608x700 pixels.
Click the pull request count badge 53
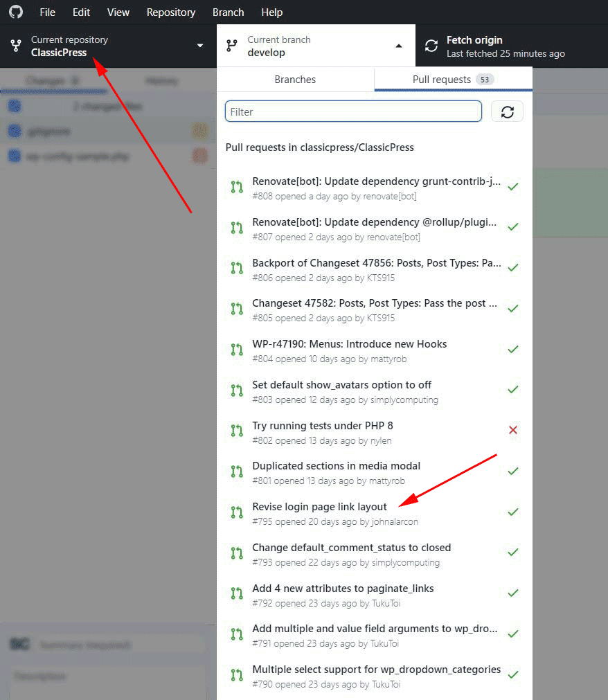pyautogui.click(x=484, y=80)
